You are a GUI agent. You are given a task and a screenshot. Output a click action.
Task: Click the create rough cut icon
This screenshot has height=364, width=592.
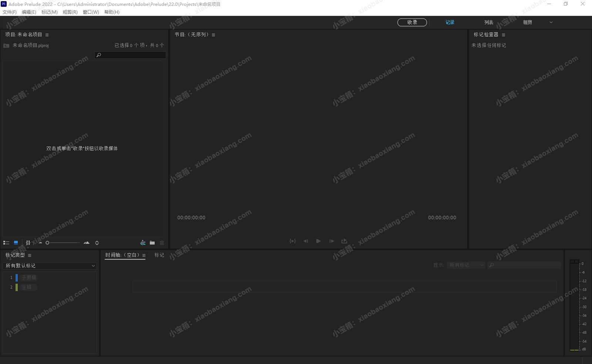coord(143,243)
